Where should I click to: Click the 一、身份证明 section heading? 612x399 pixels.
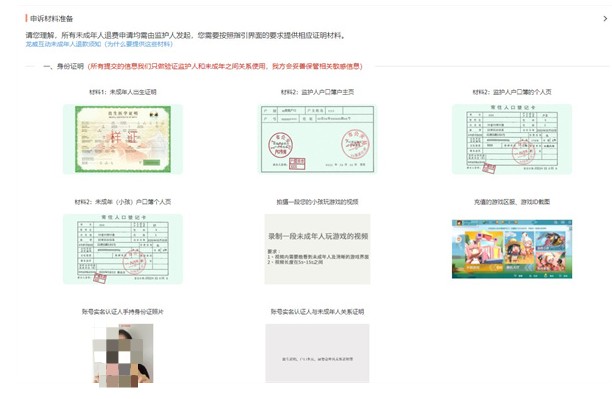[x=64, y=66]
